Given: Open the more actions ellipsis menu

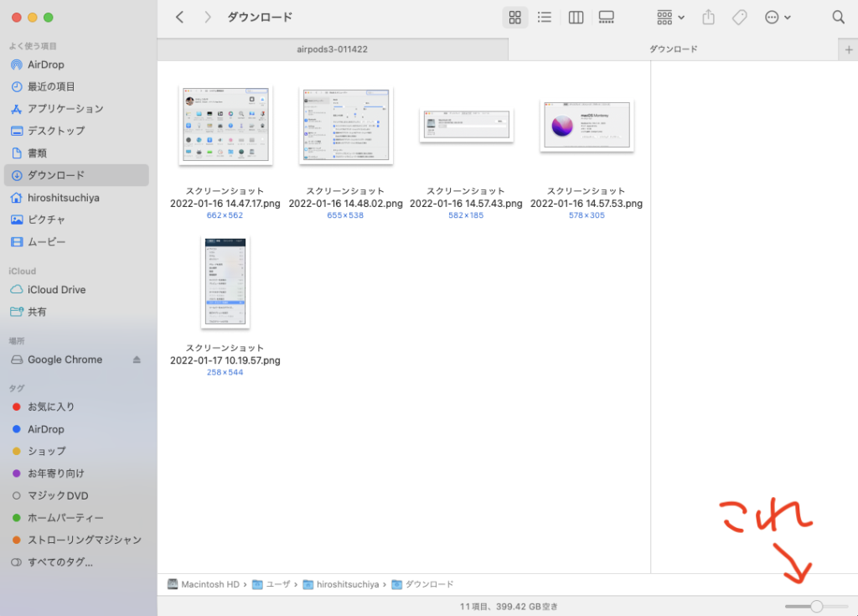Looking at the screenshot, I should (775, 17).
